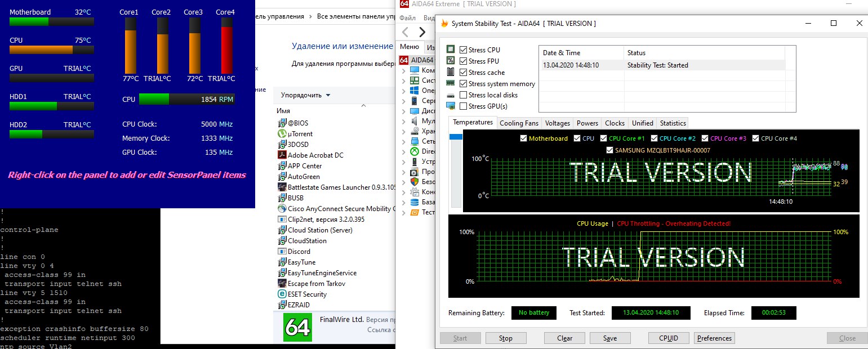The height and width of the screenshot is (349, 868).
Task: Click the Cisco AnyConnect globe icon
Action: pos(283,208)
